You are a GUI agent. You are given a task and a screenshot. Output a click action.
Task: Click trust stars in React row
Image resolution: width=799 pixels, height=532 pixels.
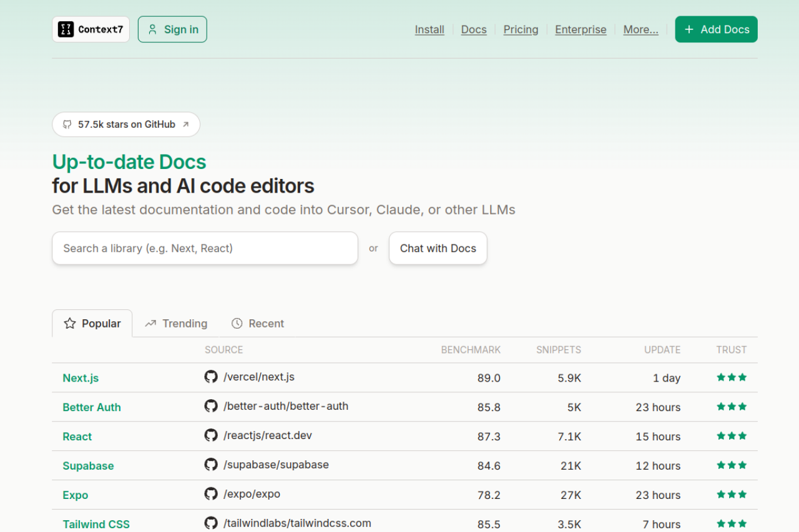(x=732, y=435)
